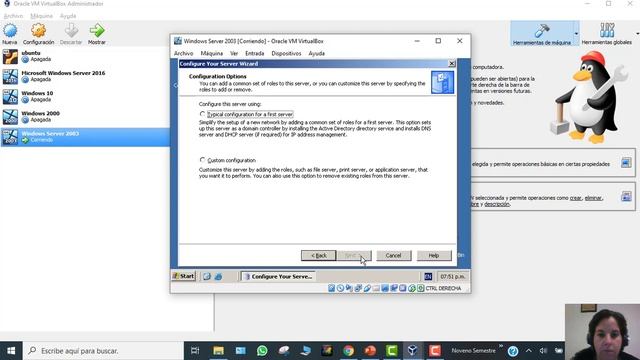This screenshot has height=360, width=640.
Task: Select Microsoft Windows Server 2016 VM
Action: point(85,76)
